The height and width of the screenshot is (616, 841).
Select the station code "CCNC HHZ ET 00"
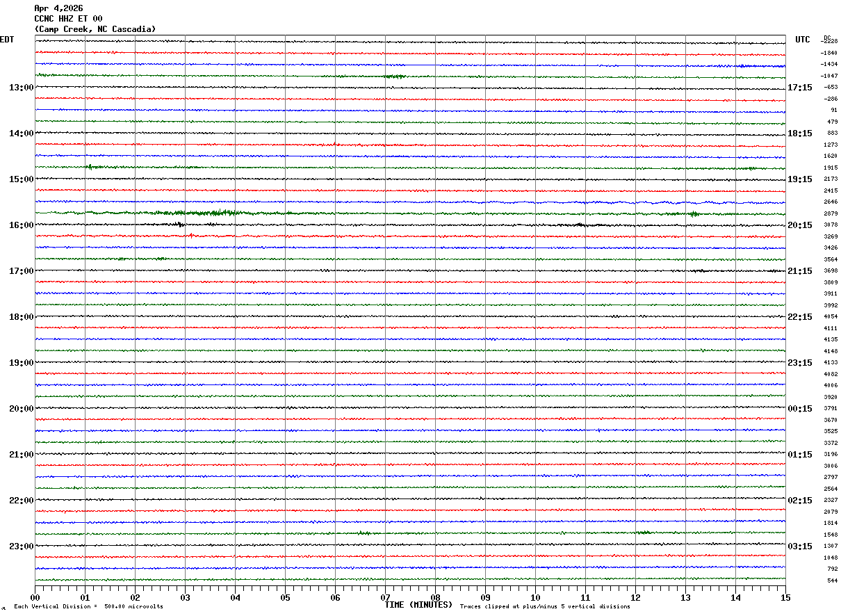[x=69, y=19]
